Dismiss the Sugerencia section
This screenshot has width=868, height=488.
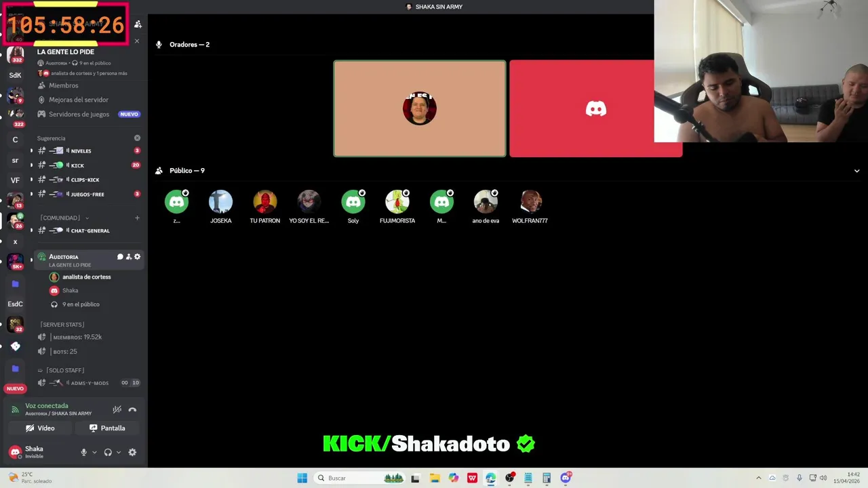click(137, 138)
